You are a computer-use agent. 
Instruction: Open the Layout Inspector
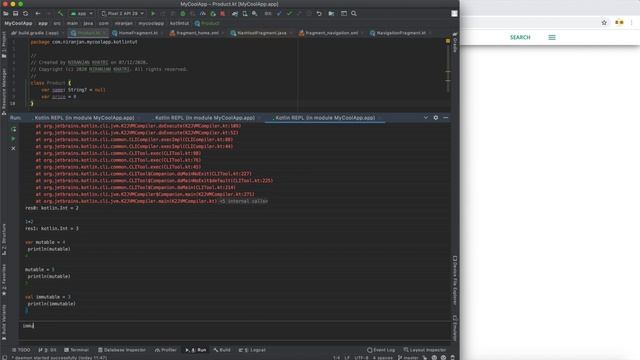(425, 350)
